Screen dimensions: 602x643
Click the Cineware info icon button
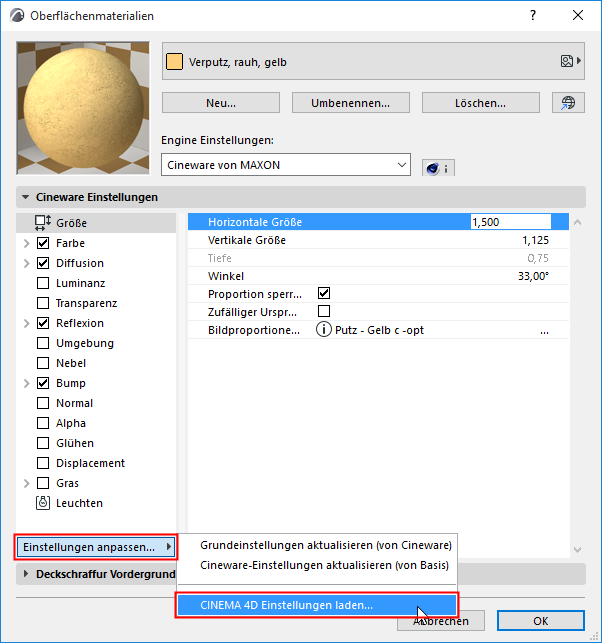438,168
